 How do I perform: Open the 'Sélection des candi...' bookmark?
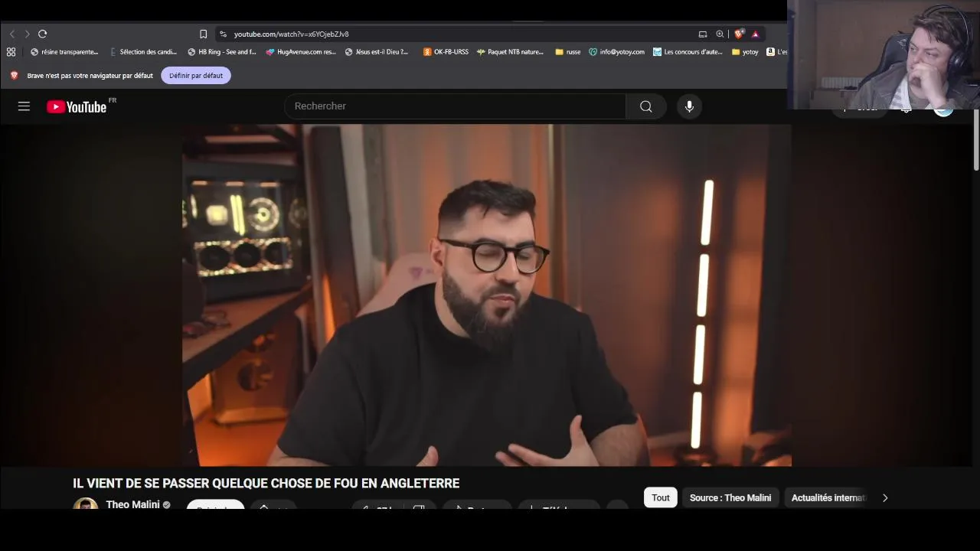pos(143,52)
